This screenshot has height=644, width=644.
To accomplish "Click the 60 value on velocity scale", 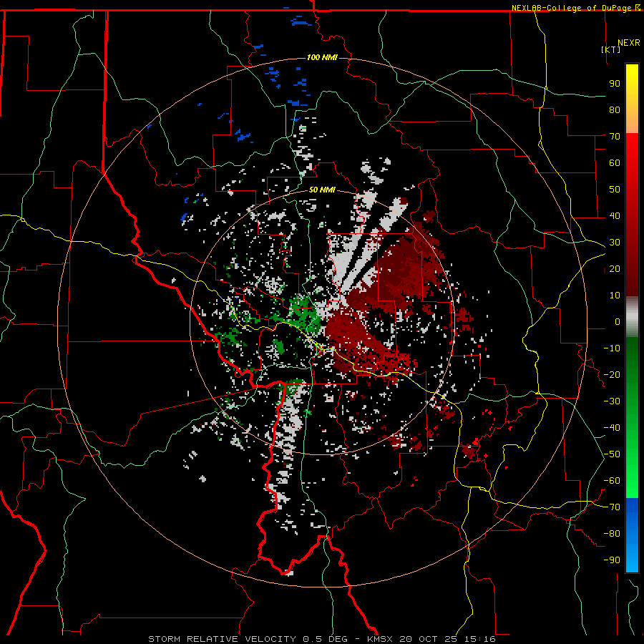I will tap(615, 163).
